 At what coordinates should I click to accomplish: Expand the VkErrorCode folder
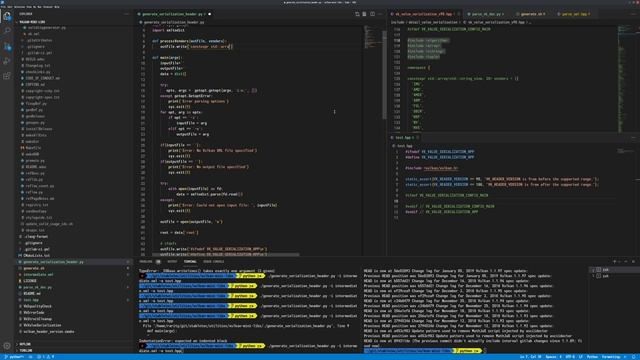(x=34, y=313)
